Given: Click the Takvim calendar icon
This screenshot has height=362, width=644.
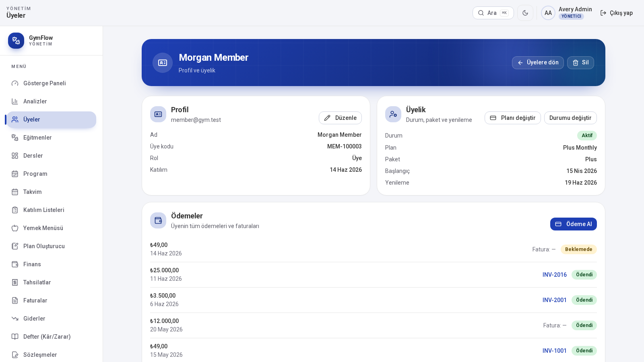Looking at the screenshot, I should click(15, 192).
